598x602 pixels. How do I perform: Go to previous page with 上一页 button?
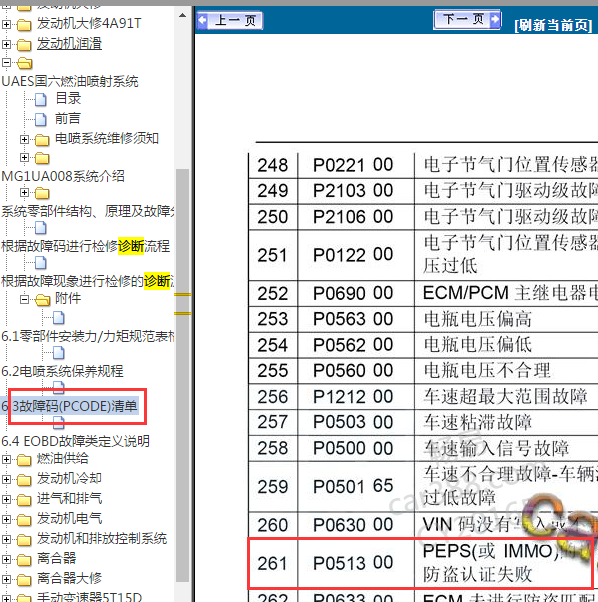230,20
